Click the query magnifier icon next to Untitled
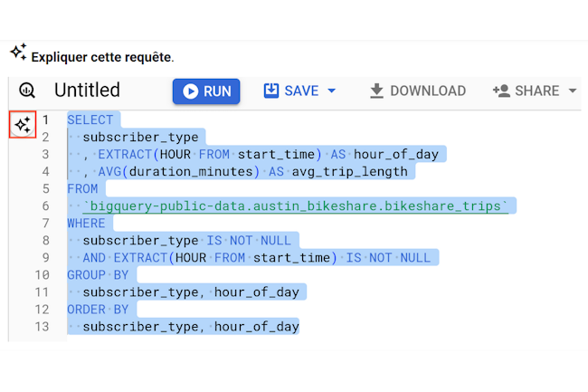Screen dimensions: 588x392 [27, 91]
